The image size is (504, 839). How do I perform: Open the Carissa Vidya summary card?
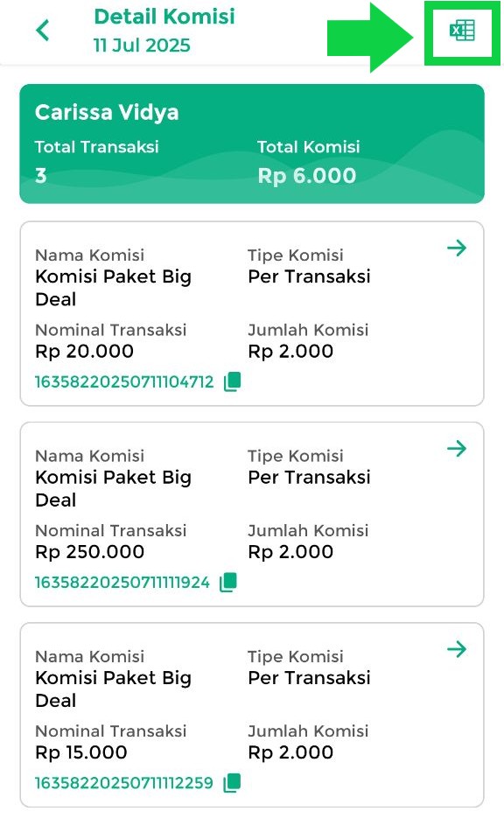point(252,144)
